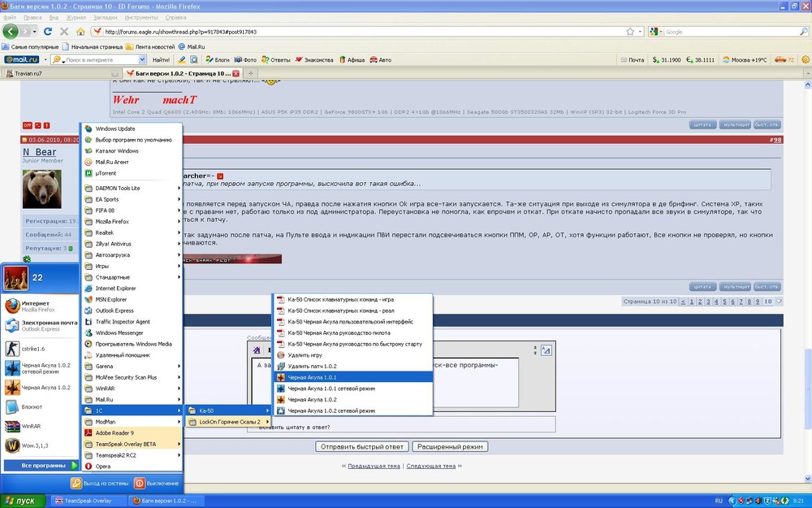Screen dimensions: 812x508
Task: Launch Черная Акула 1.0.2 сетевой режим from submenu
Action: pos(353,410)
